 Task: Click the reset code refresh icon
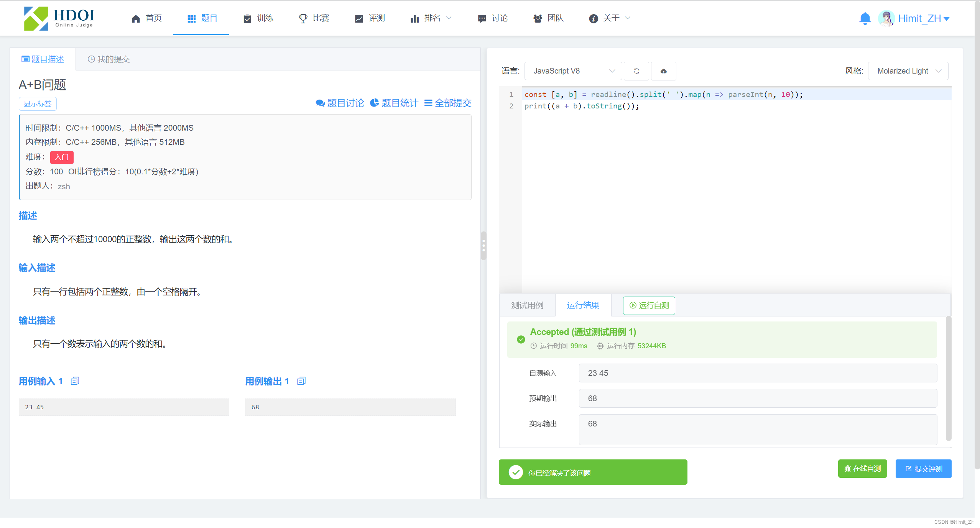pos(636,71)
